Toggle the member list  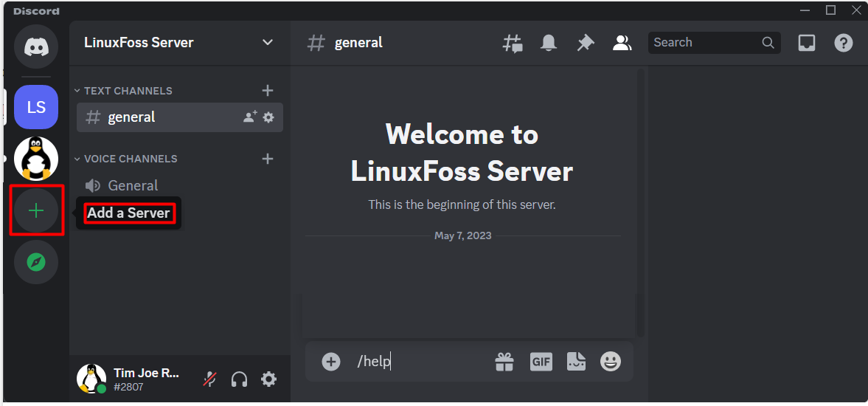tap(622, 44)
